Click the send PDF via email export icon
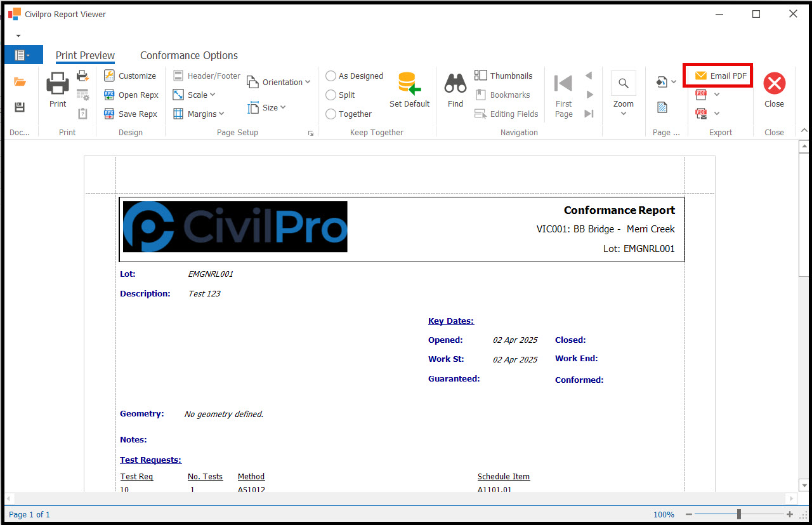Viewport: 812px width, 525px height. pos(701,114)
